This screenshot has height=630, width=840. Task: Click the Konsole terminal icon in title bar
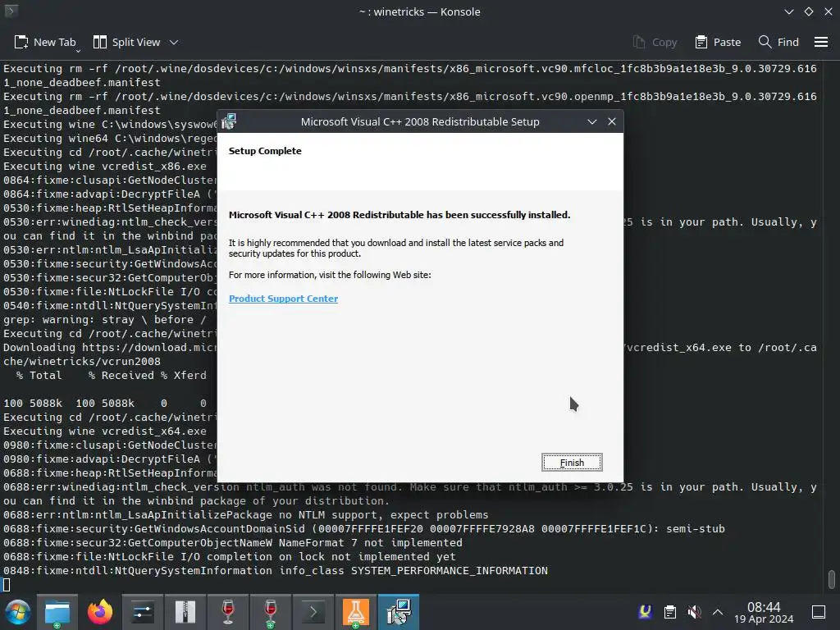tap(11, 11)
